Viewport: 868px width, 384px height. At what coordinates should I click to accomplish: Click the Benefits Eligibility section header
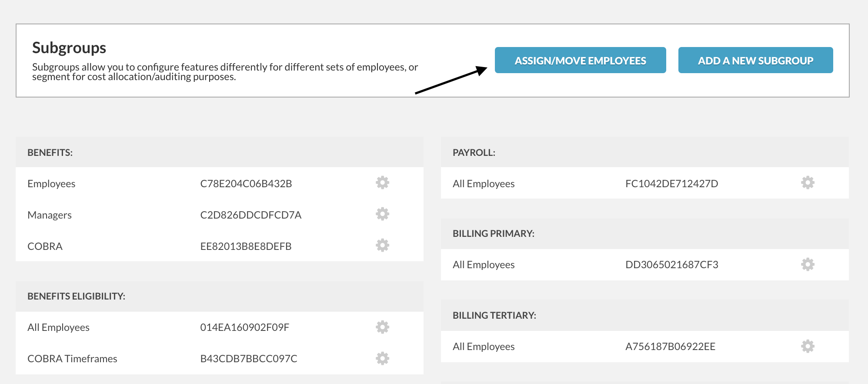76,296
